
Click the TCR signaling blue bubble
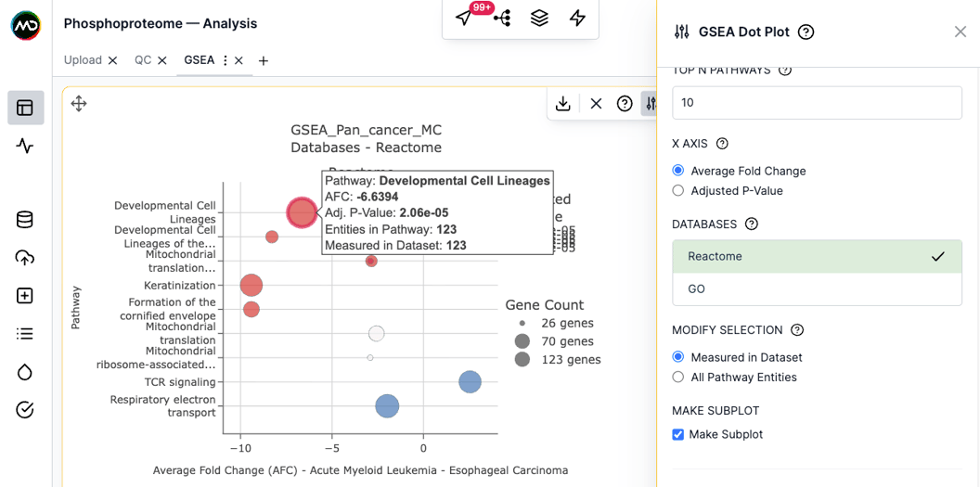470,381
